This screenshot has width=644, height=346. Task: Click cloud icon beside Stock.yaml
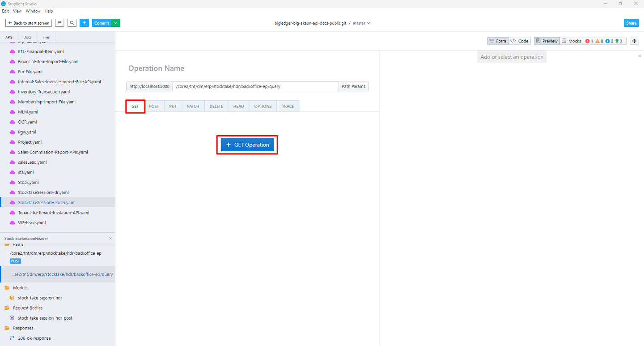(13, 182)
